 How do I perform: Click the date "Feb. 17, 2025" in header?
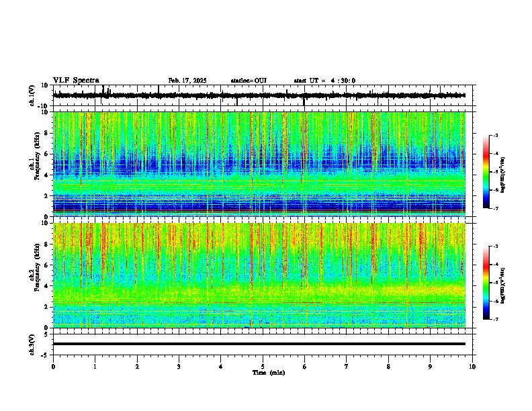tap(187, 81)
